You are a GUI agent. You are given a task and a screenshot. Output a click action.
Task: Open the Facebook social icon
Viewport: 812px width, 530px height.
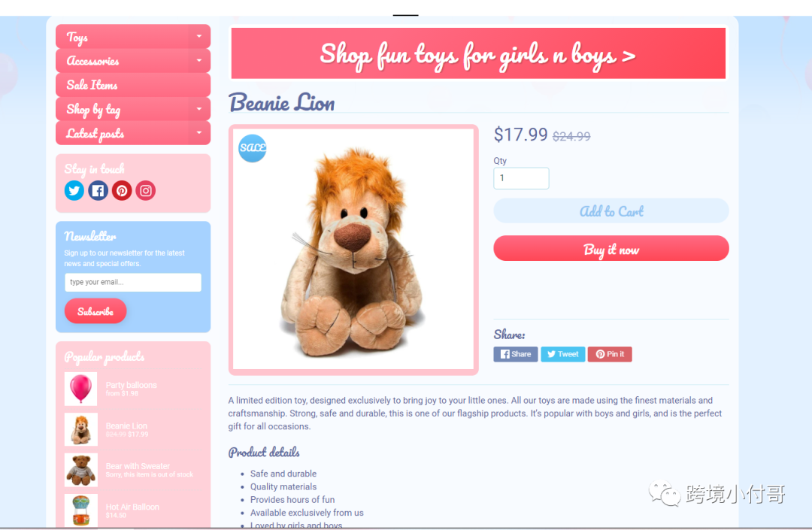click(98, 190)
